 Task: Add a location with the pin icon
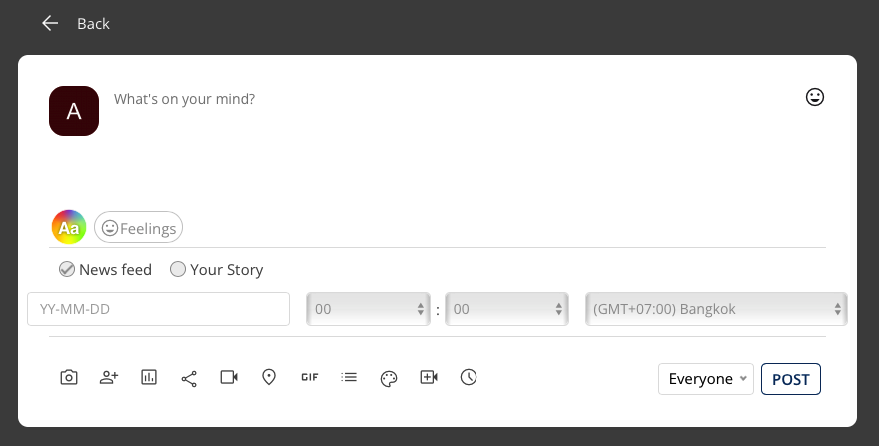(x=269, y=377)
